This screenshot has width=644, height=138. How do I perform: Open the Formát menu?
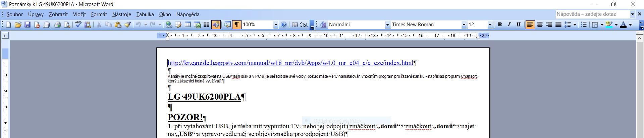pyautogui.click(x=99, y=14)
